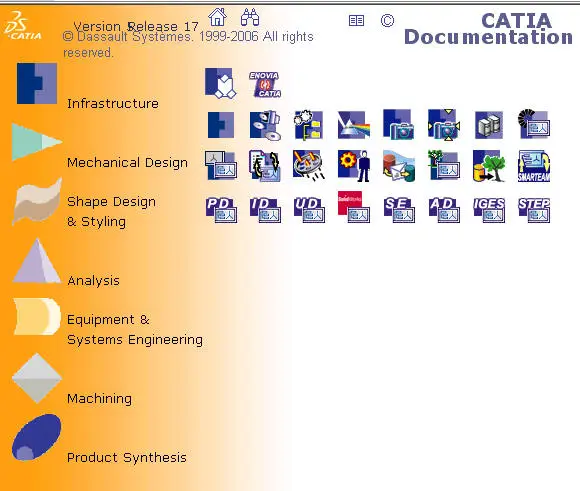The width and height of the screenshot is (580, 491).
Task: Open the gray document and drawing icon
Action: pyautogui.click(x=221, y=165)
